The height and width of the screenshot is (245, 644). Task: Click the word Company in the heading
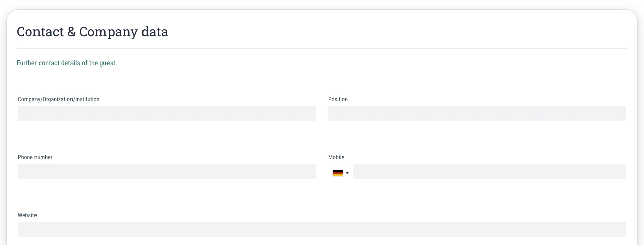[x=109, y=33]
